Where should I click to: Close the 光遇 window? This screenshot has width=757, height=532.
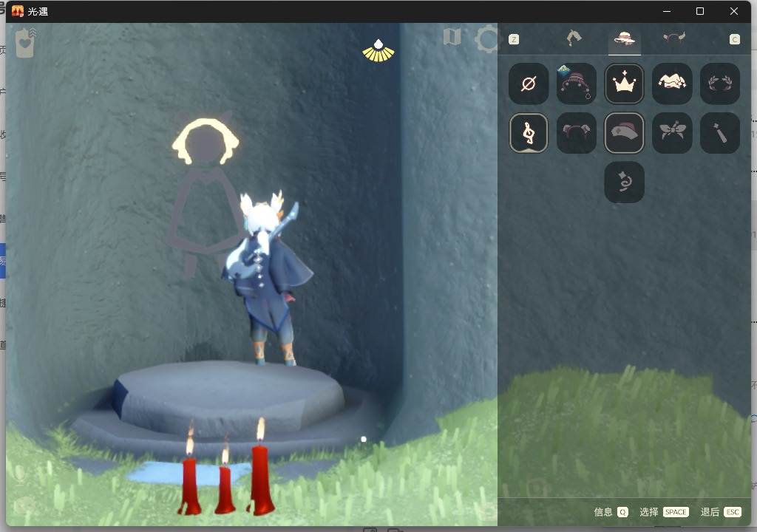click(734, 11)
